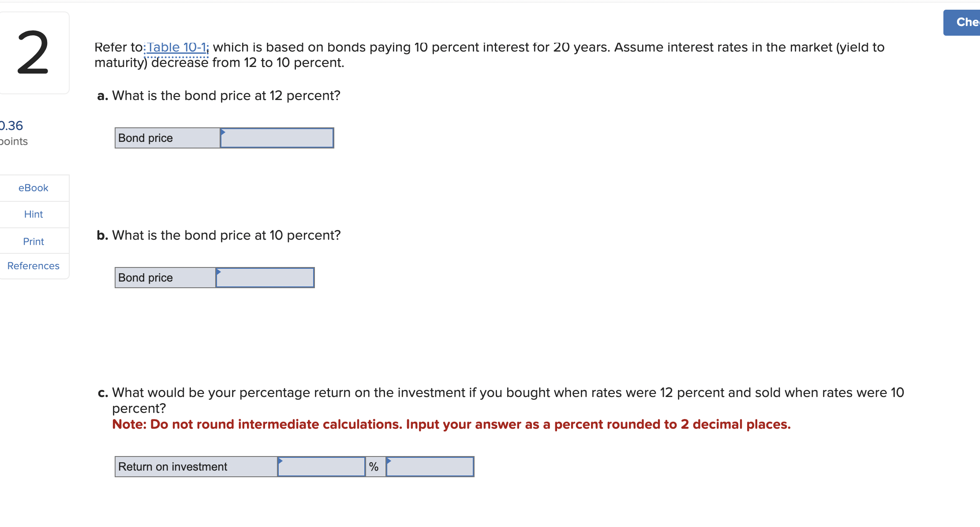Click the % symbol cell in part c
The height and width of the screenshot is (527, 980).
coord(375,466)
